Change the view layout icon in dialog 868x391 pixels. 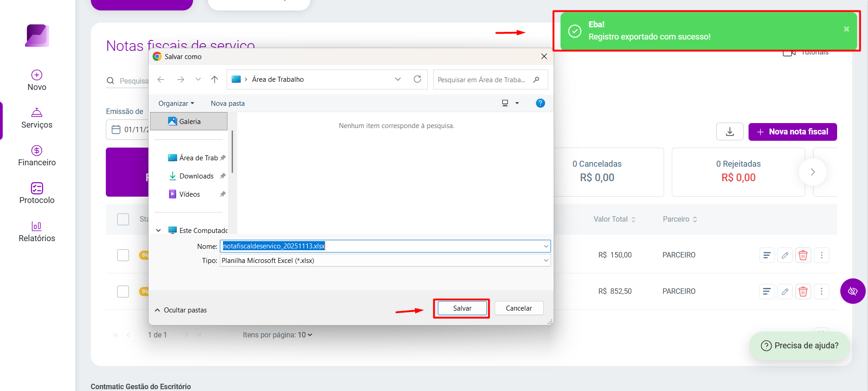505,103
